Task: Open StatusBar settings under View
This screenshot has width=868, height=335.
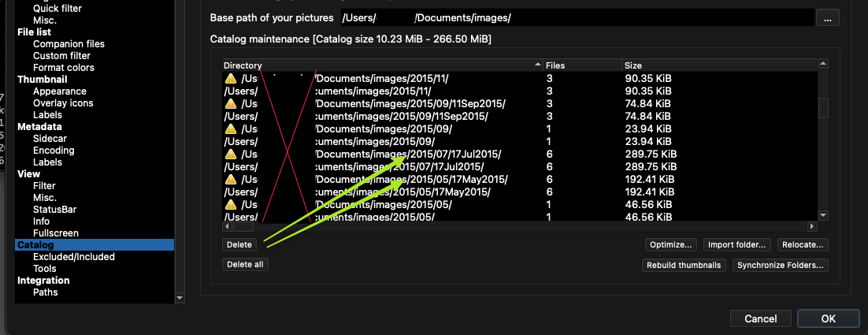Action: pyautogui.click(x=55, y=210)
